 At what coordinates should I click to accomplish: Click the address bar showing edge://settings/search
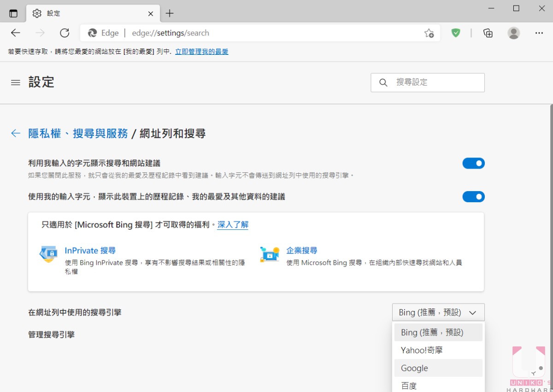260,33
